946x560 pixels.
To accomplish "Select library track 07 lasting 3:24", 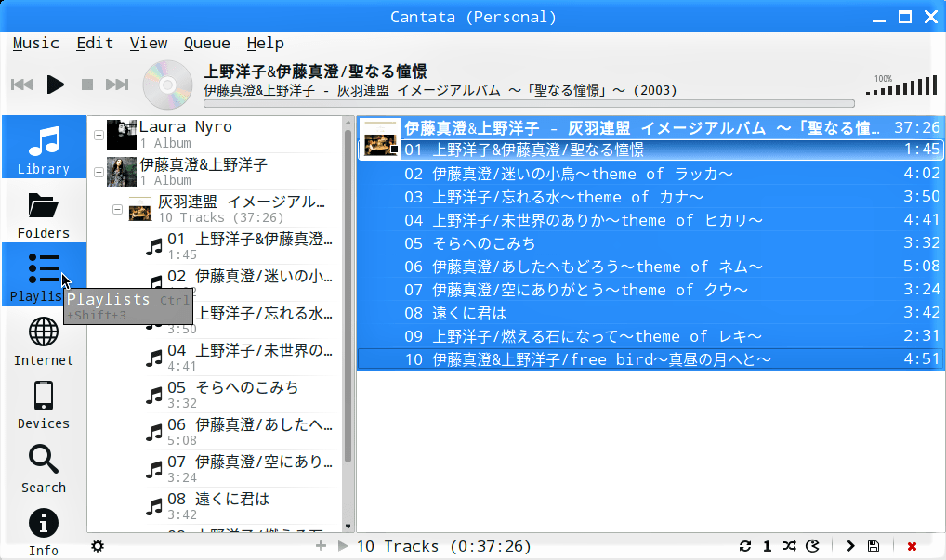I will pos(242,469).
